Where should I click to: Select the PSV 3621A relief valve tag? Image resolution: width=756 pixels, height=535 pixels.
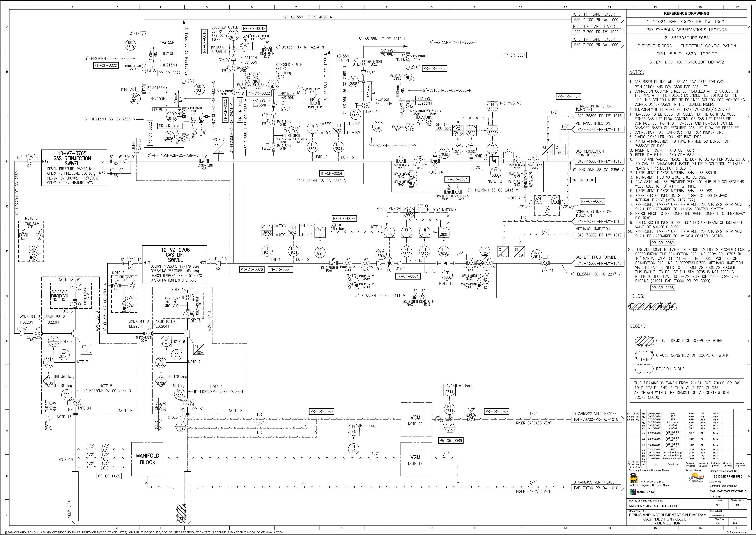coord(234,35)
